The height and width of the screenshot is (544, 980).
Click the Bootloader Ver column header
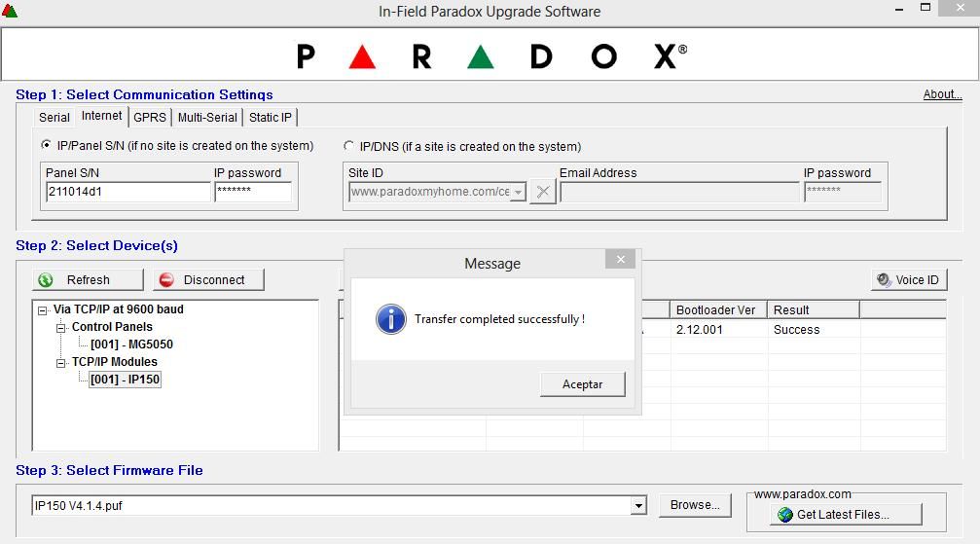[x=719, y=310]
